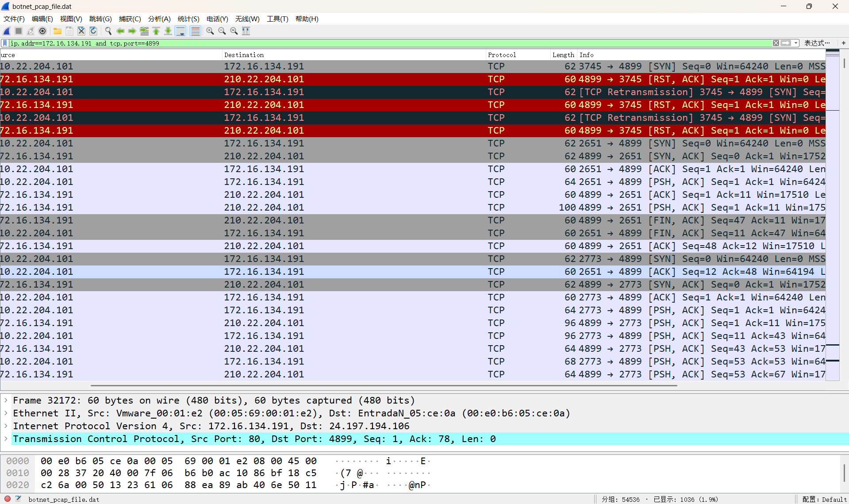This screenshot has width=849, height=504.
Task: Click botnet_pcap_file.dat in the status bar
Action: (64, 499)
